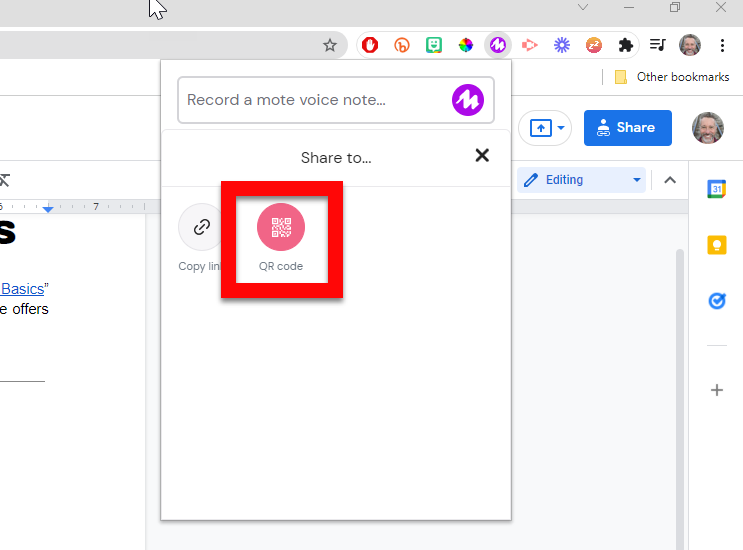Screen dimensions: 743x550
Task: Open the Editing mode dropdown
Action: coord(581,180)
